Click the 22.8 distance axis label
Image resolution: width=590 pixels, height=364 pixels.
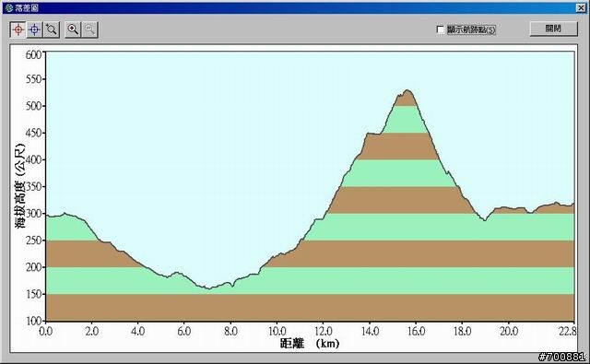point(568,331)
